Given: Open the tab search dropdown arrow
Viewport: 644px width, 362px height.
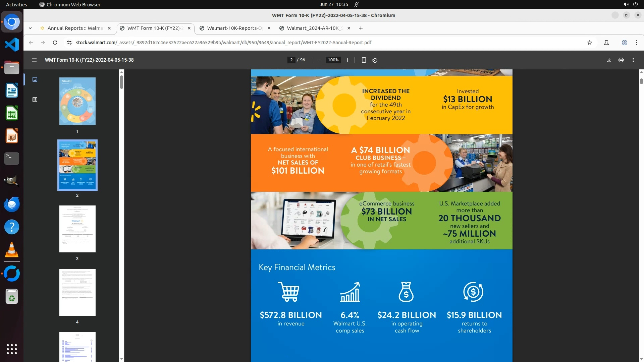Looking at the screenshot, I should 30,28.
